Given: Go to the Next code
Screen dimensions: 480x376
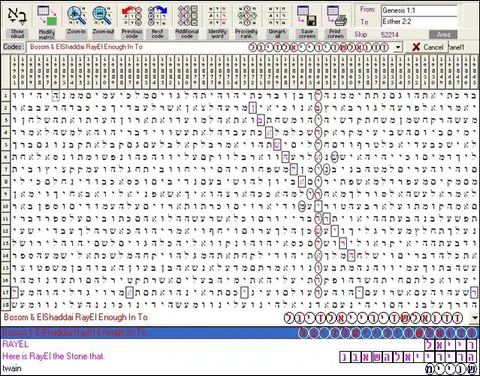Looking at the screenshot, I should (x=157, y=16).
